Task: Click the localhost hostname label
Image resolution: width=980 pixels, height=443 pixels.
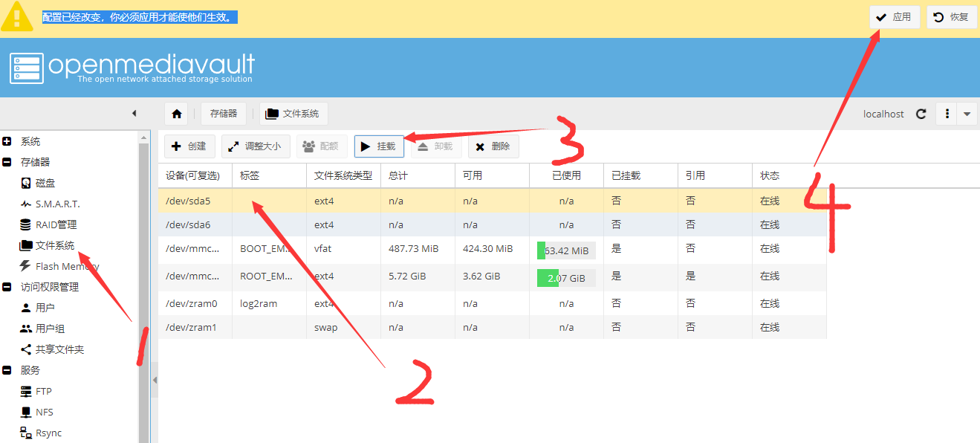Action: pyautogui.click(x=883, y=114)
